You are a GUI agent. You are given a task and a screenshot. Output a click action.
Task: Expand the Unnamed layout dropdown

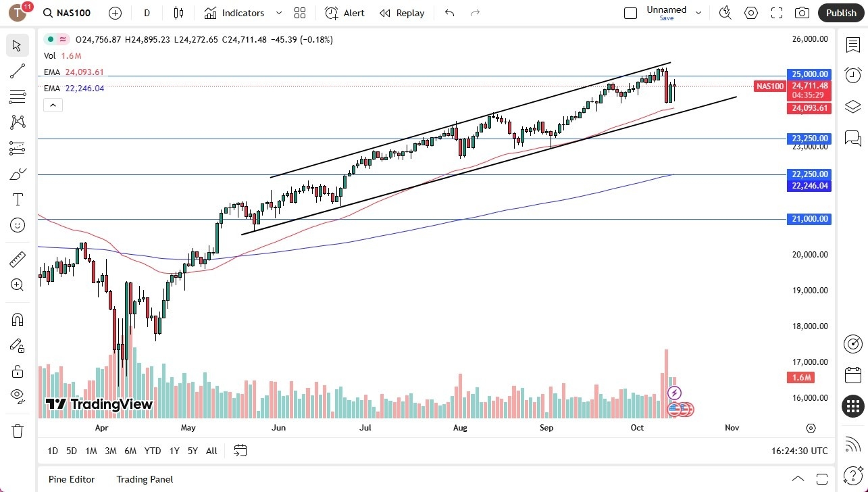coord(698,11)
